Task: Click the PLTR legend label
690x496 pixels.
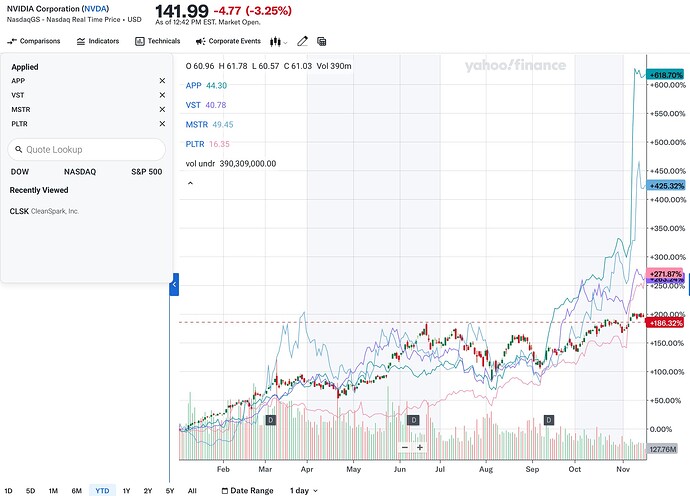Action: pos(195,144)
